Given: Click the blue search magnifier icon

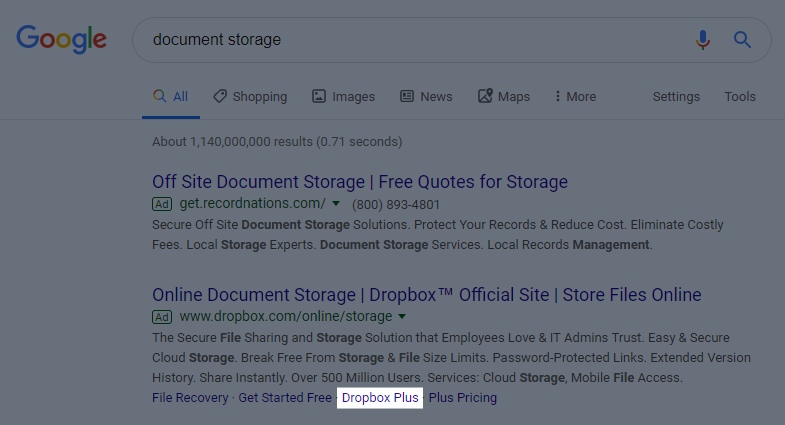Looking at the screenshot, I should (742, 40).
